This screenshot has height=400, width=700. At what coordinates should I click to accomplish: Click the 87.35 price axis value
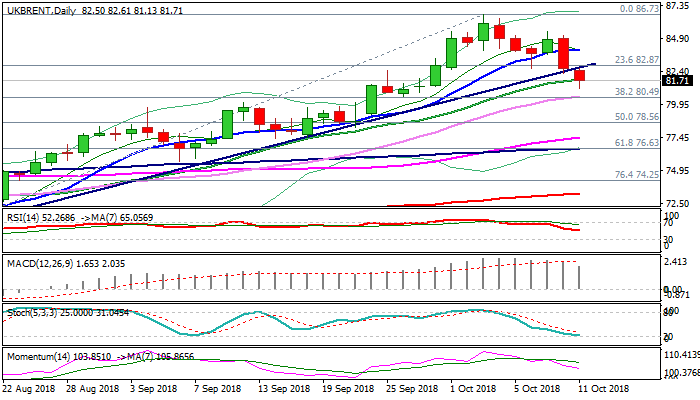coord(679,6)
